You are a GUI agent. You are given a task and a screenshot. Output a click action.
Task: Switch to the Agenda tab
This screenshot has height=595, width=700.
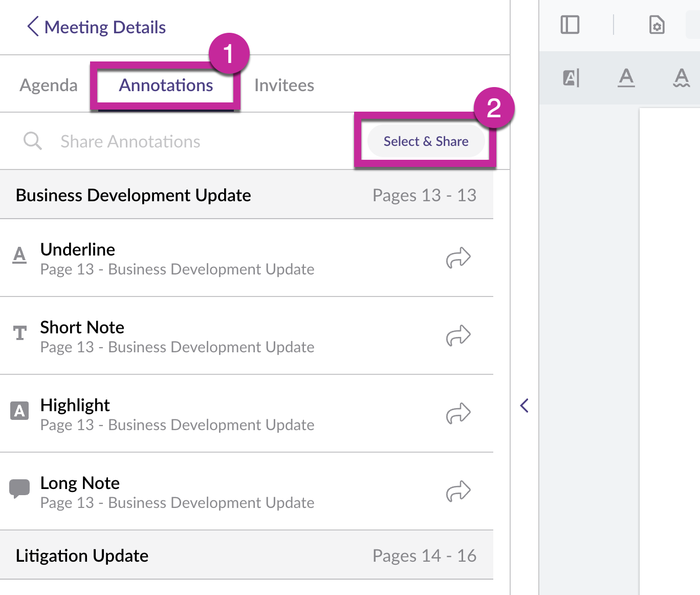pyautogui.click(x=48, y=85)
